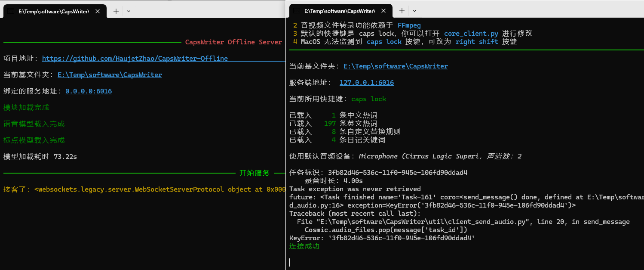Click the '4 条日记关键词' line
This screenshot has width=644, height=270.
337,140
